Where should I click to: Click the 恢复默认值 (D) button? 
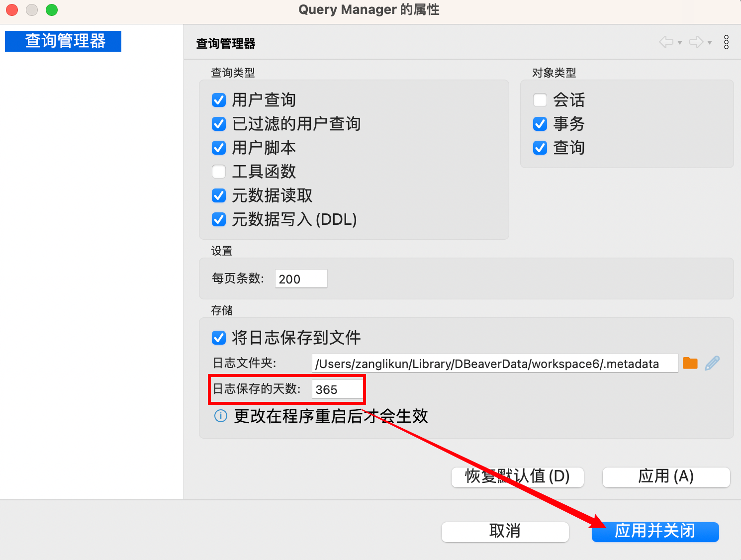[x=517, y=476]
